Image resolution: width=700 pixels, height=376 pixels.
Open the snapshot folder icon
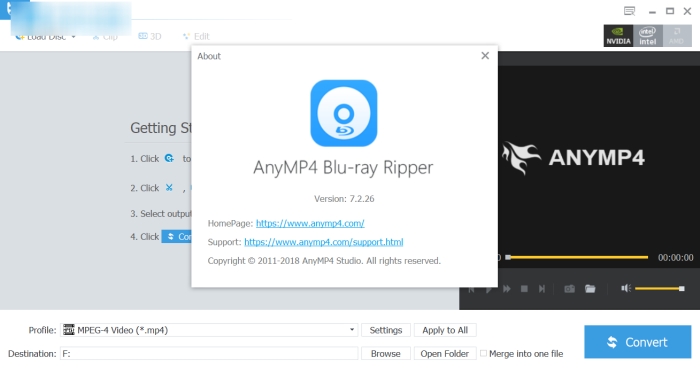point(590,289)
